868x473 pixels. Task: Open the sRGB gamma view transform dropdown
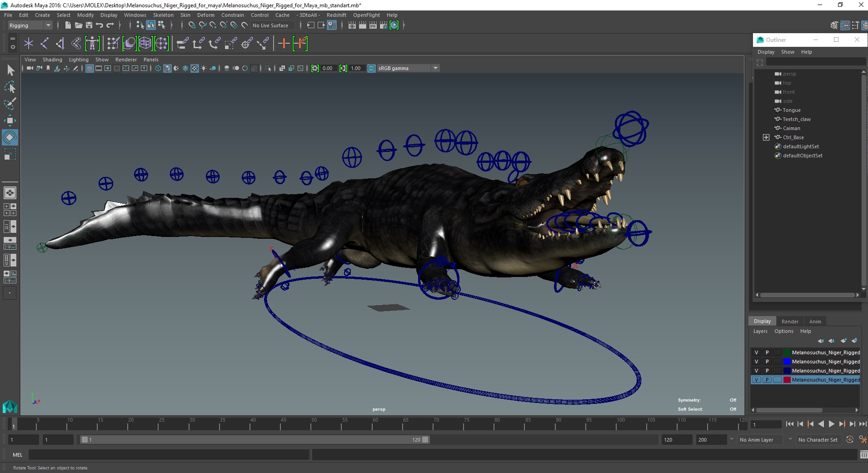point(408,68)
